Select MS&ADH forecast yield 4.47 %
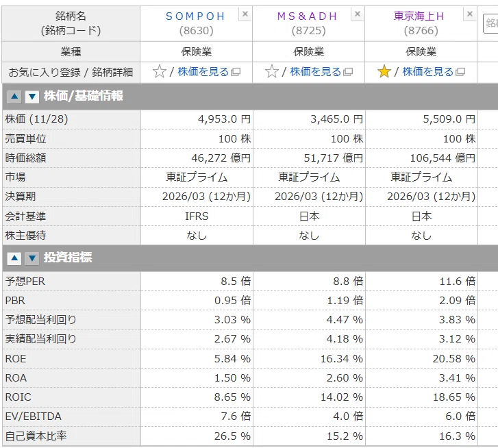Viewport: 498px width, 448px height. 345,320
